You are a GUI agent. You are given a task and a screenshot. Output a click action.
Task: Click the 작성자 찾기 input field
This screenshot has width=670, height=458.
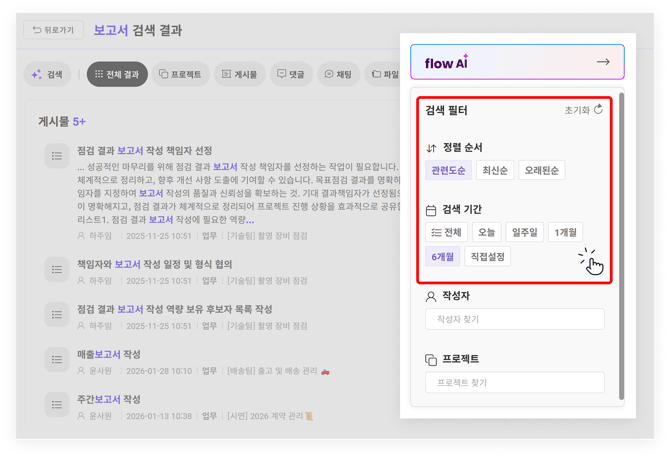(515, 319)
